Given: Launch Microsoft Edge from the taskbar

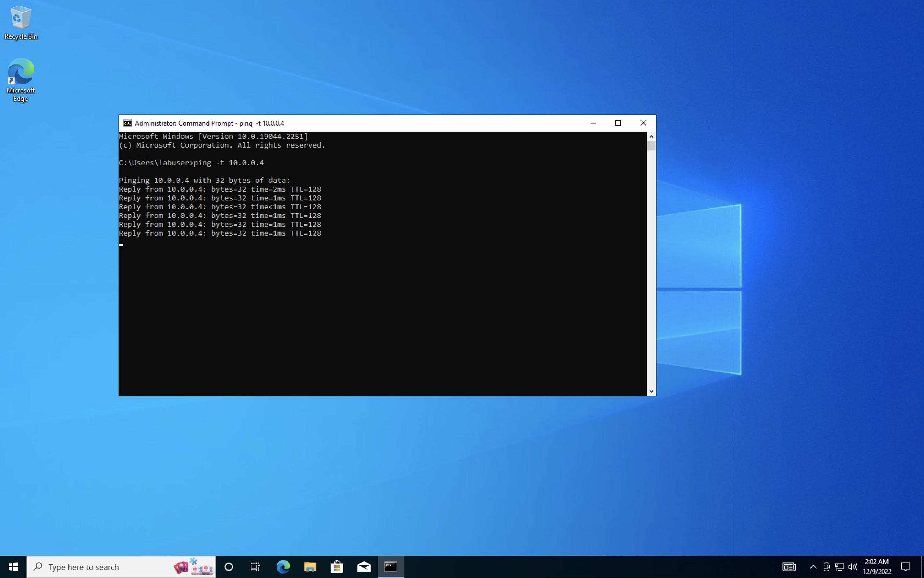Looking at the screenshot, I should tap(283, 567).
